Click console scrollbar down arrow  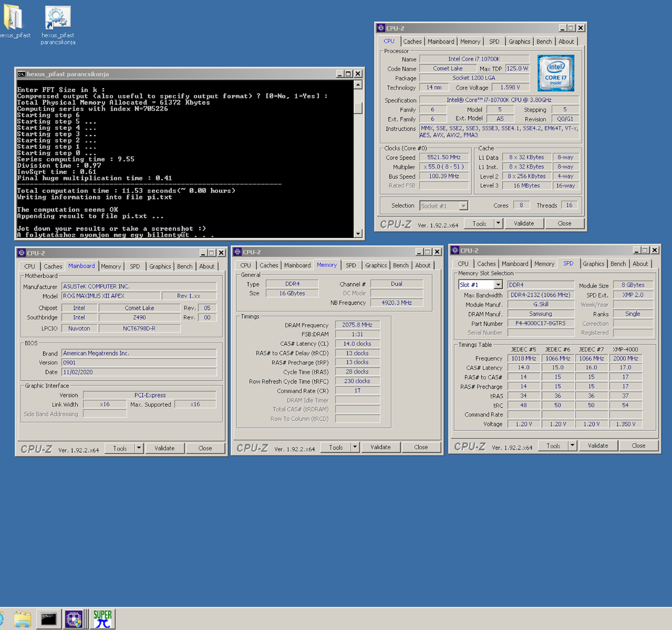(x=358, y=233)
